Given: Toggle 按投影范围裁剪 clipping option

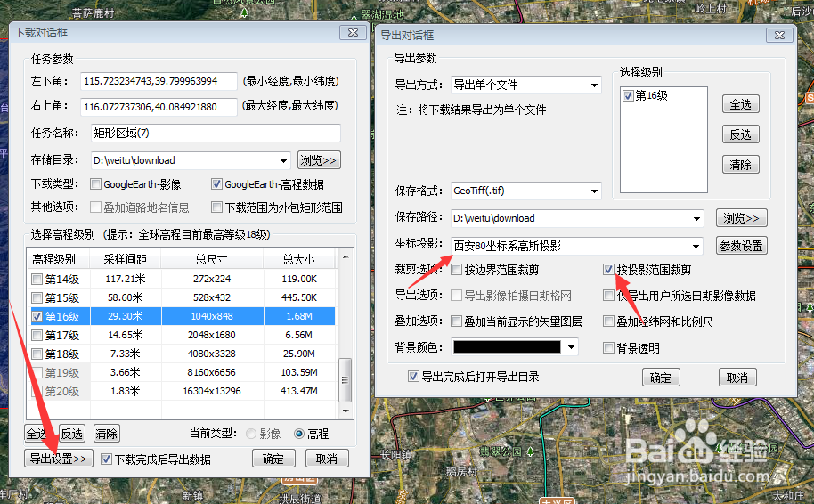Looking at the screenshot, I should coord(608,270).
